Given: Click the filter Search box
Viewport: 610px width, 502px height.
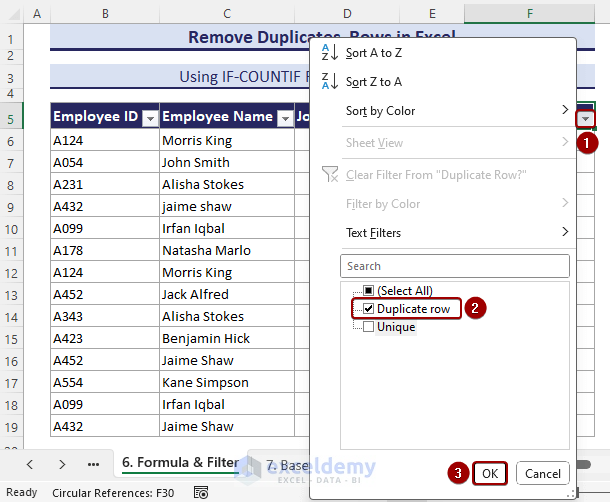Looking at the screenshot, I should [455, 266].
